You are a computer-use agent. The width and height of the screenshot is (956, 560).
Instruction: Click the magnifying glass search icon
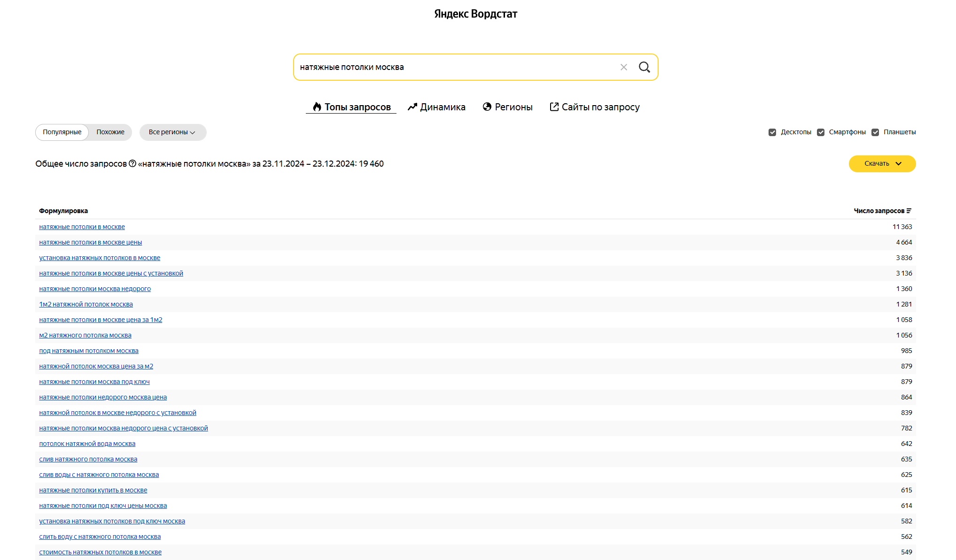click(644, 67)
